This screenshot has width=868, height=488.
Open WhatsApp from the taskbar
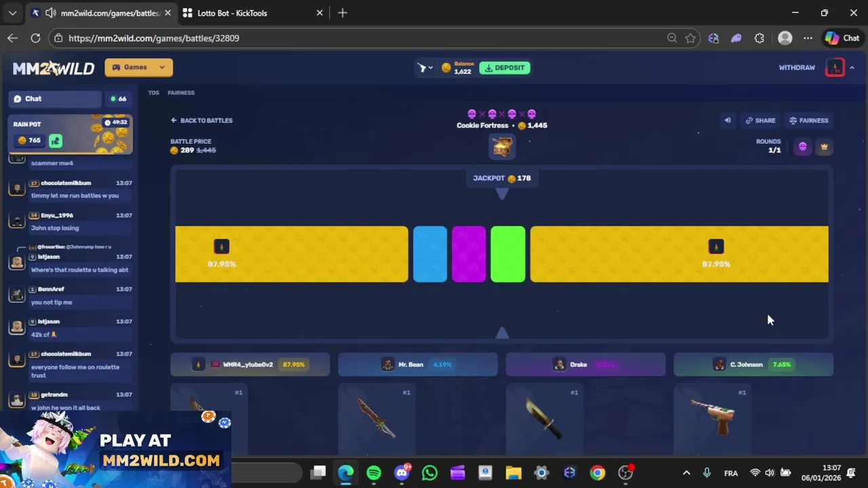coord(430,472)
